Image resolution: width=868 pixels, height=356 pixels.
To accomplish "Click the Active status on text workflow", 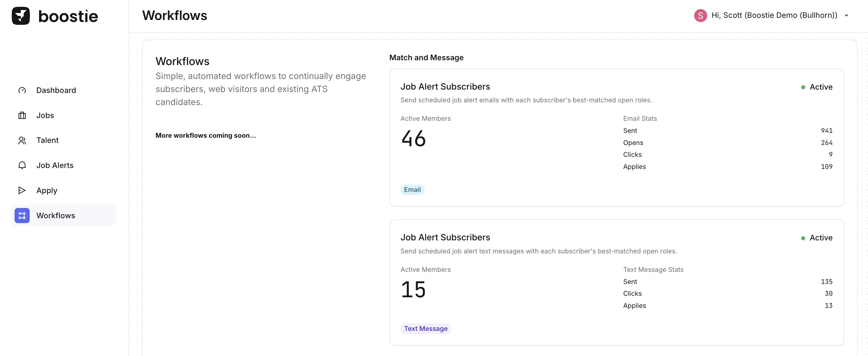I will point(820,238).
